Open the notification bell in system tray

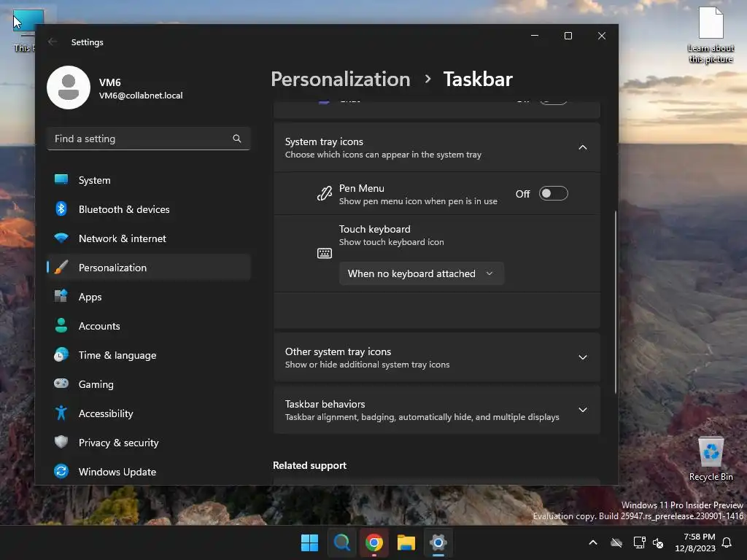point(727,542)
